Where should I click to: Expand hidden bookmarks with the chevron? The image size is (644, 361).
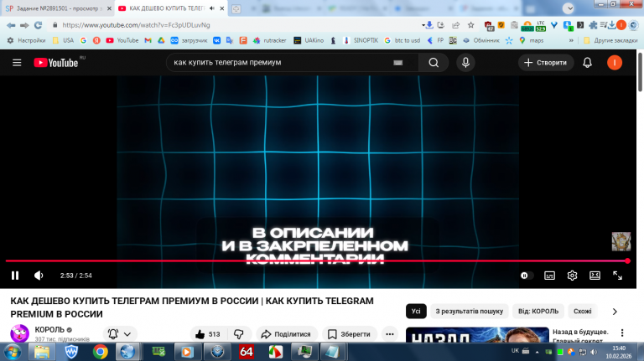571,40
